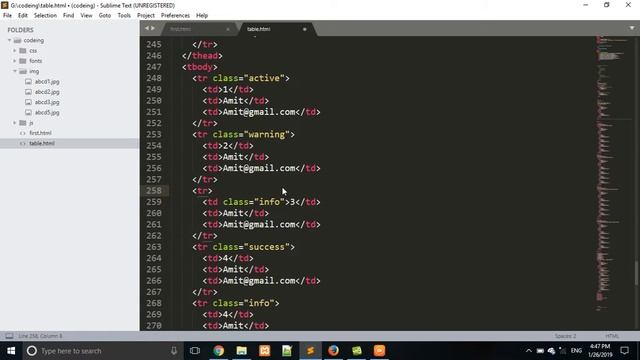This screenshot has height=360, width=640.
Task: Open abcd3.jpg from the sidebar
Action: (47, 102)
